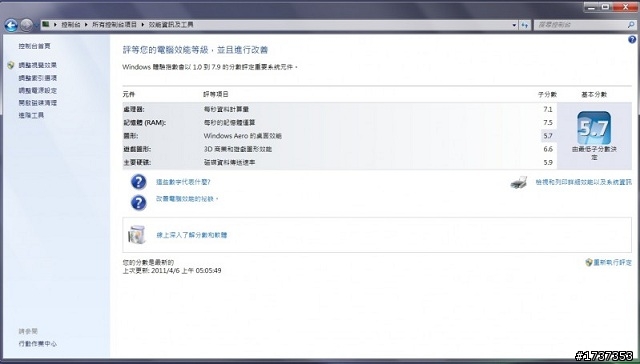This screenshot has height=364, width=640.
Task: Click the 6.6 gaming graphics subscore
Action: click(x=548, y=149)
